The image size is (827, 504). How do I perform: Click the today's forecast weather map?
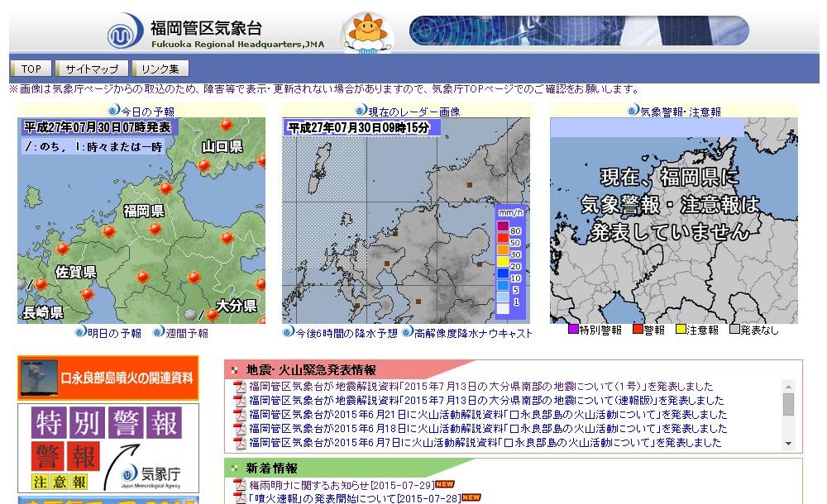click(x=141, y=221)
